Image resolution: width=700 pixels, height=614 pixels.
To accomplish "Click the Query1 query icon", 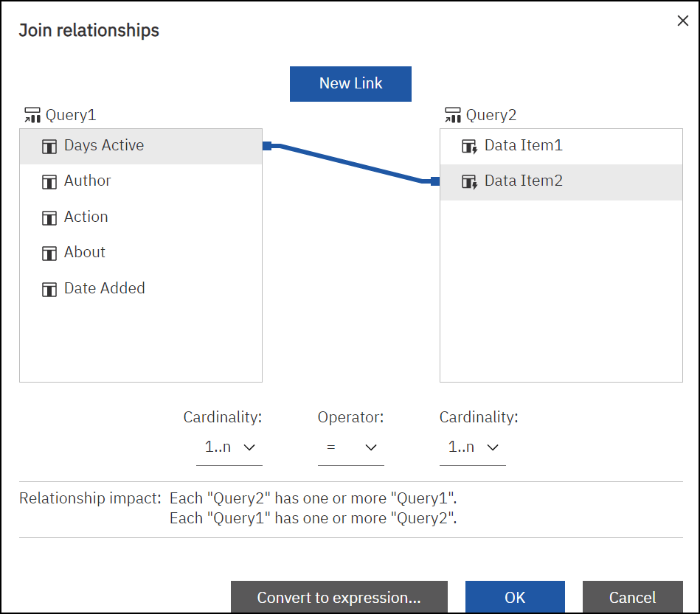I will [x=32, y=115].
